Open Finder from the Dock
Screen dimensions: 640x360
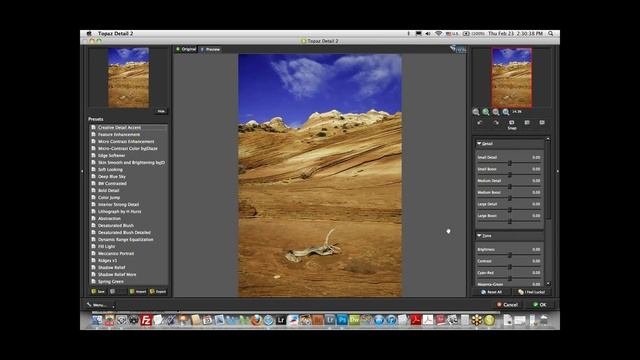pos(97,320)
